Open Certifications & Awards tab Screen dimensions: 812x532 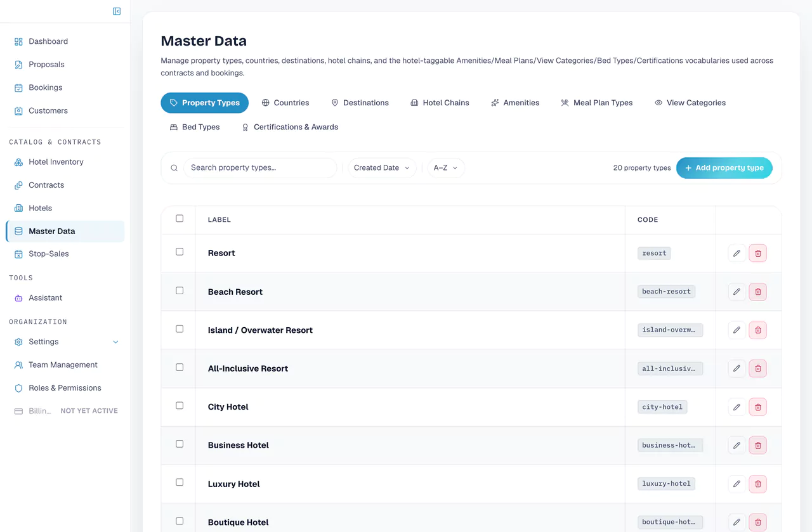coord(290,127)
